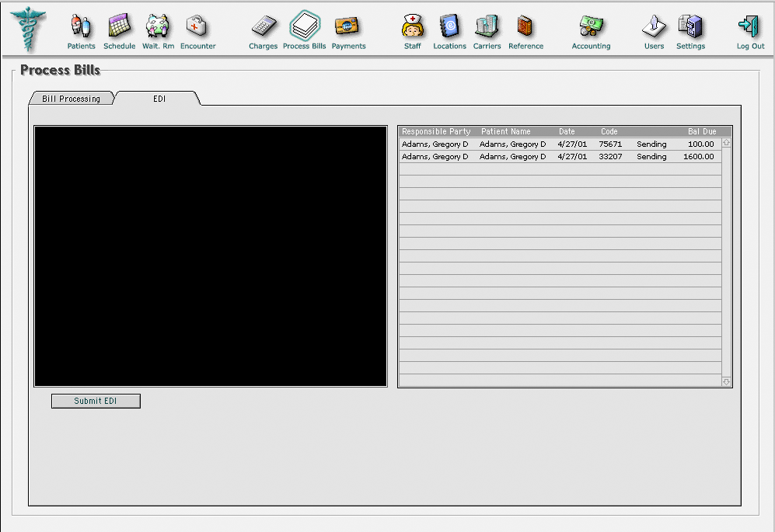Click Sending status in the 33207 row
This screenshot has height=532, width=775.
(651, 157)
